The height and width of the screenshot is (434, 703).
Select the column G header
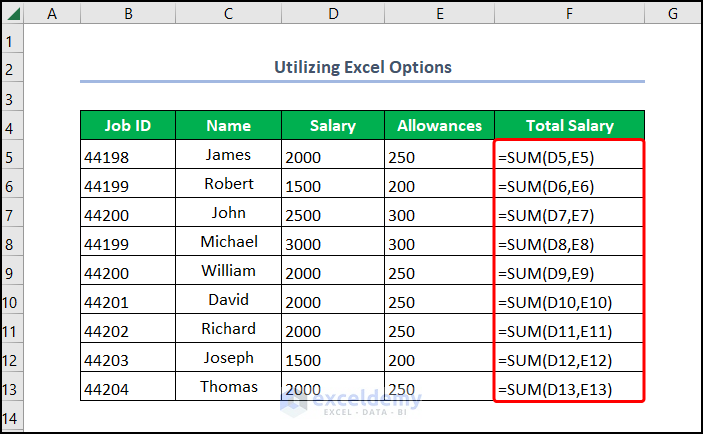(673, 13)
